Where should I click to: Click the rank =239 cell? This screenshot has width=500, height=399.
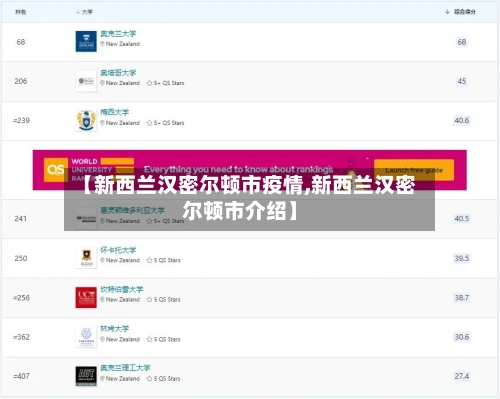[21, 120]
